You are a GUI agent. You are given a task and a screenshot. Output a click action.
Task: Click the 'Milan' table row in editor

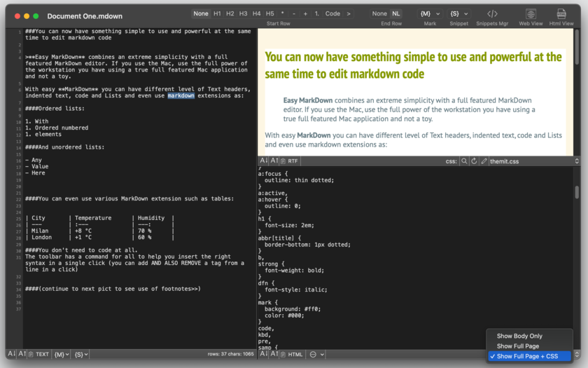click(x=99, y=231)
